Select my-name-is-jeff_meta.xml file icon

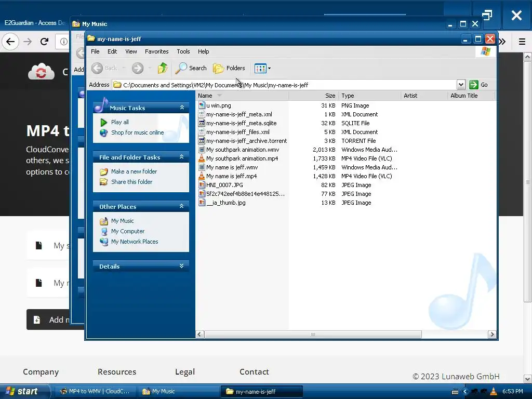[x=202, y=114]
